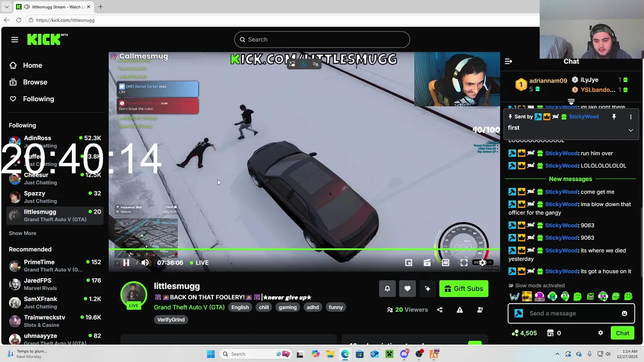Screen dimensions: 644x362
Task: Jump to LIVE indicator in player
Action: tap(199, 262)
